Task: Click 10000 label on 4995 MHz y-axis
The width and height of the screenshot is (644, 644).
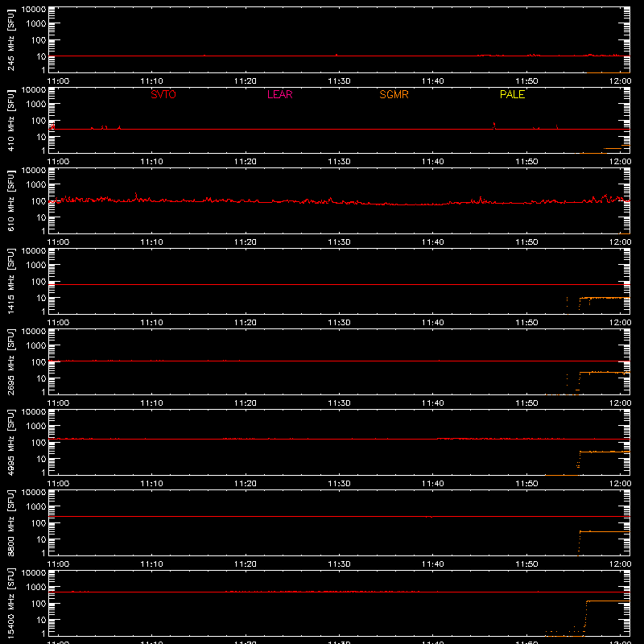Action: point(34,412)
